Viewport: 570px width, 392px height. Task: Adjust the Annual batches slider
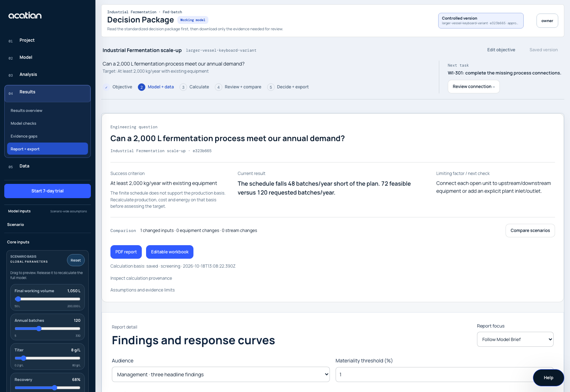[x=47, y=329]
